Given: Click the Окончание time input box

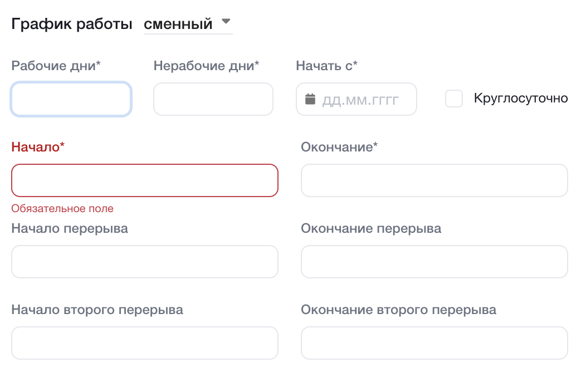Looking at the screenshot, I should pyautogui.click(x=434, y=180).
